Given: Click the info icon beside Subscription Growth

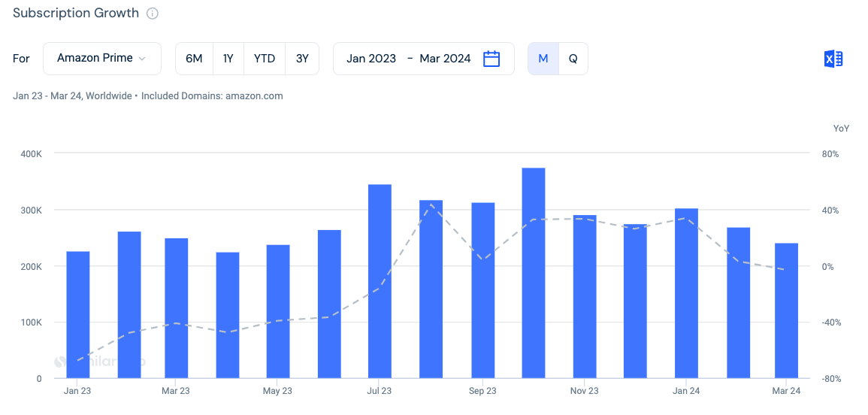Looking at the screenshot, I should [x=153, y=14].
